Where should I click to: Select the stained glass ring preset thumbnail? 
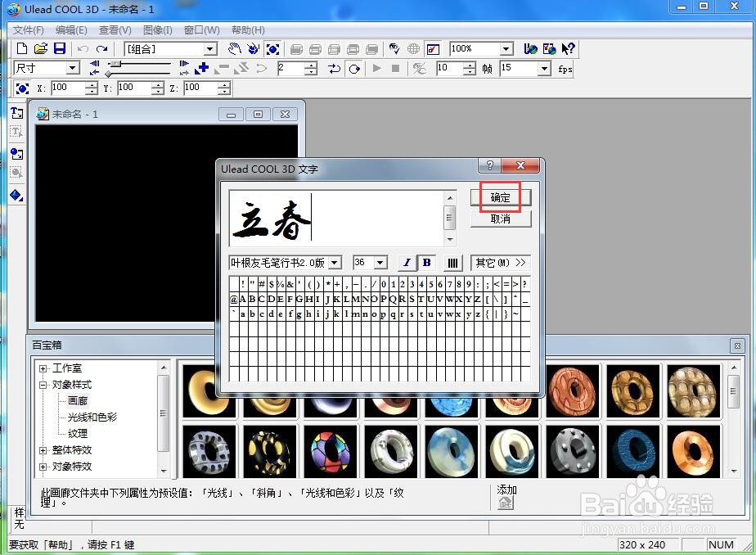(331, 451)
